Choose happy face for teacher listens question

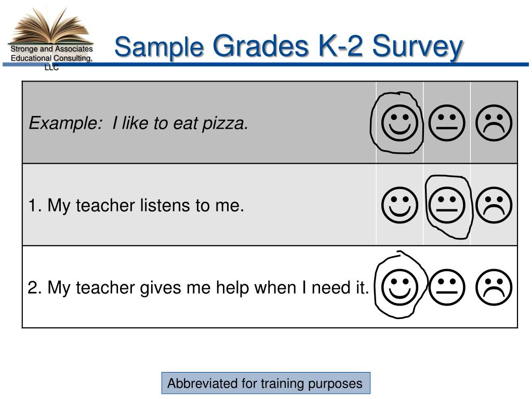pyautogui.click(x=400, y=205)
